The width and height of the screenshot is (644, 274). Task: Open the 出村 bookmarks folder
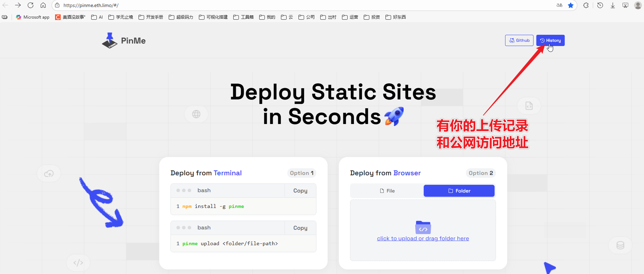click(x=328, y=17)
